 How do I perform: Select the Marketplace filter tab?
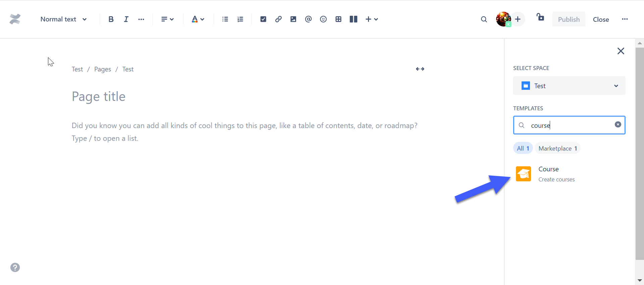pyautogui.click(x=557, y=149)
